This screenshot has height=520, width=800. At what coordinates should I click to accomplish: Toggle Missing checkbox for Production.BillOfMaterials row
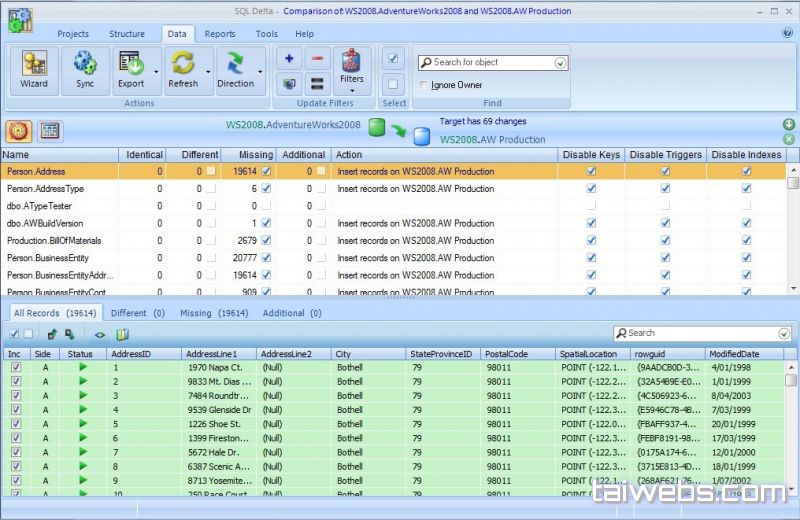click(x=266, y=240)
